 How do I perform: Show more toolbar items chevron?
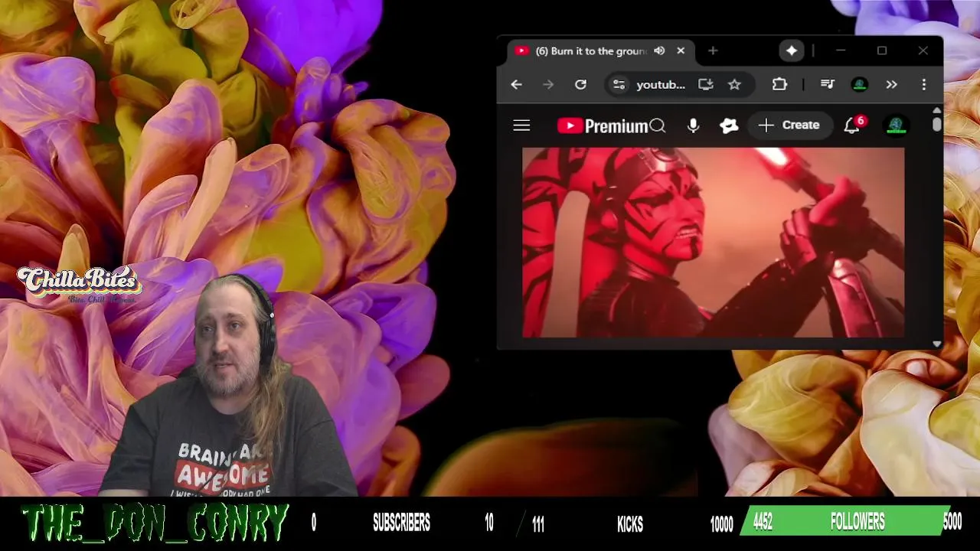click(x=892, y=85)
